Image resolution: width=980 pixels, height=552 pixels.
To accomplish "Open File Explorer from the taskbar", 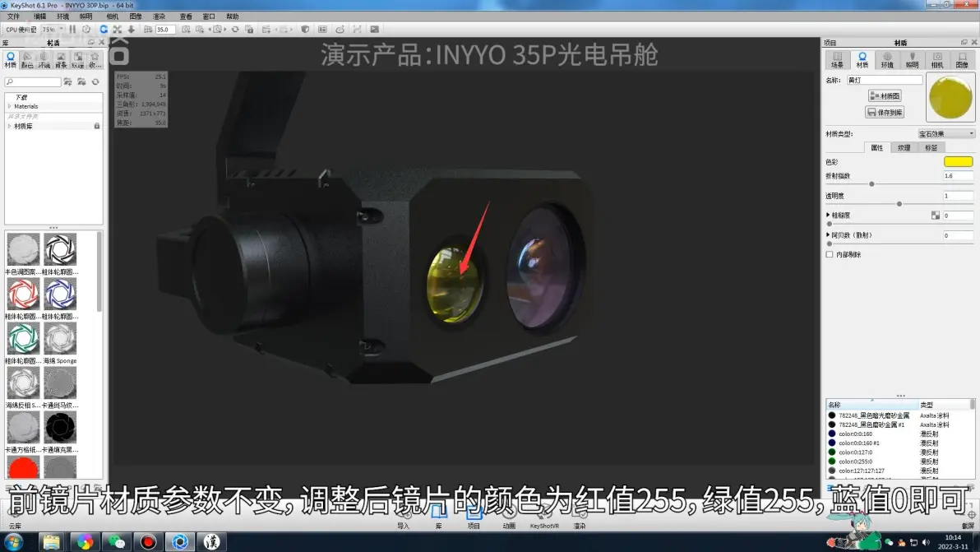I will click(51, 541).
